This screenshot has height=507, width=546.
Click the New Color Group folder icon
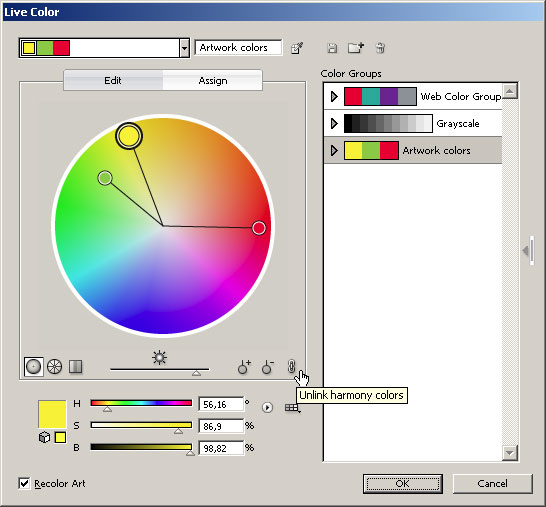point(356,48)
